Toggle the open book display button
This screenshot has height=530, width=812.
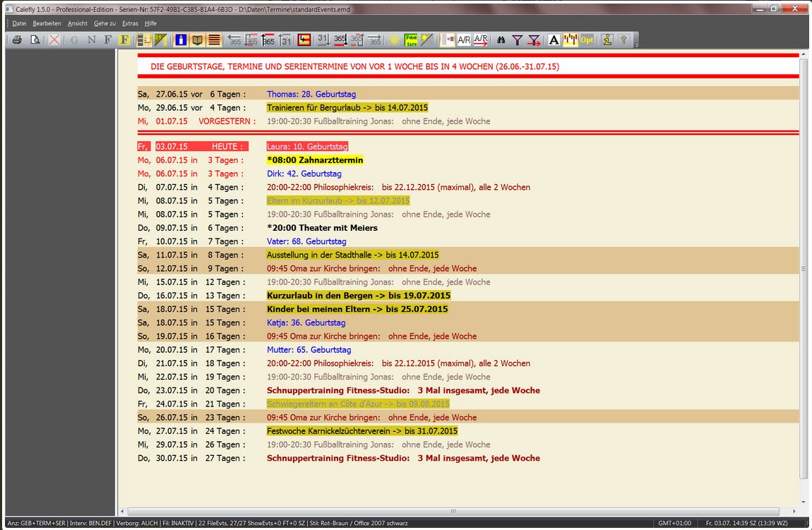tap(198, 40)
